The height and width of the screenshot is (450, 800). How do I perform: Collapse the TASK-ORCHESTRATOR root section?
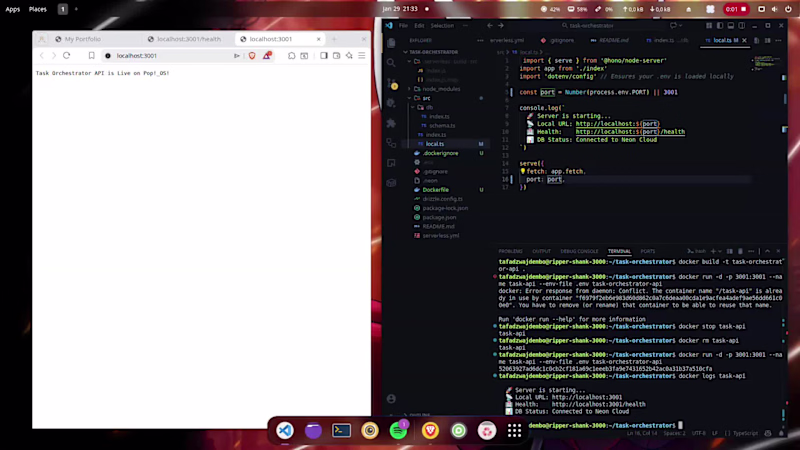406,52
